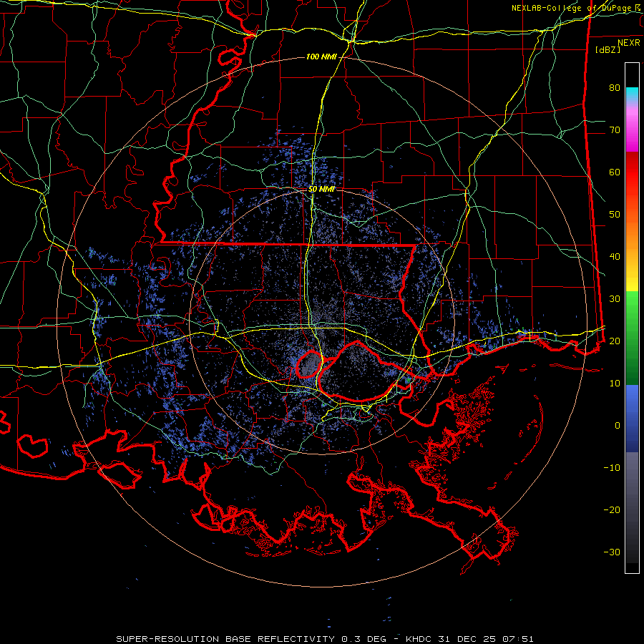This screenshot has width=644, height=644.
Task: Click the 30 dBZ scale value
Action: click(615, 299)
